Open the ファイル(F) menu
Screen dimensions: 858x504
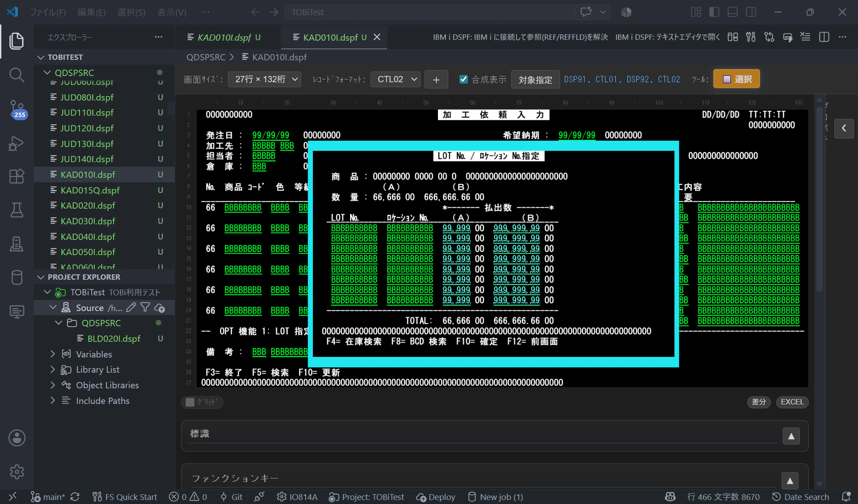[48, 12]
